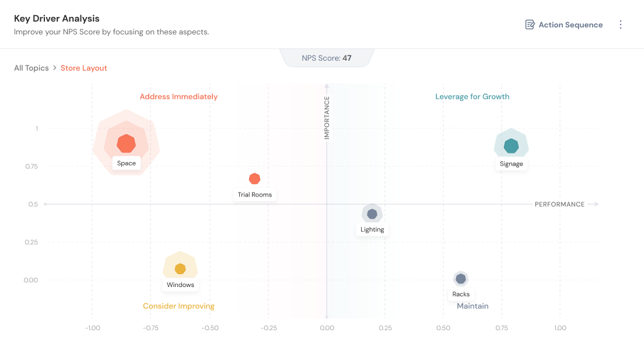Click the Store Layout breadcrumb

click(x=84, y=68)
